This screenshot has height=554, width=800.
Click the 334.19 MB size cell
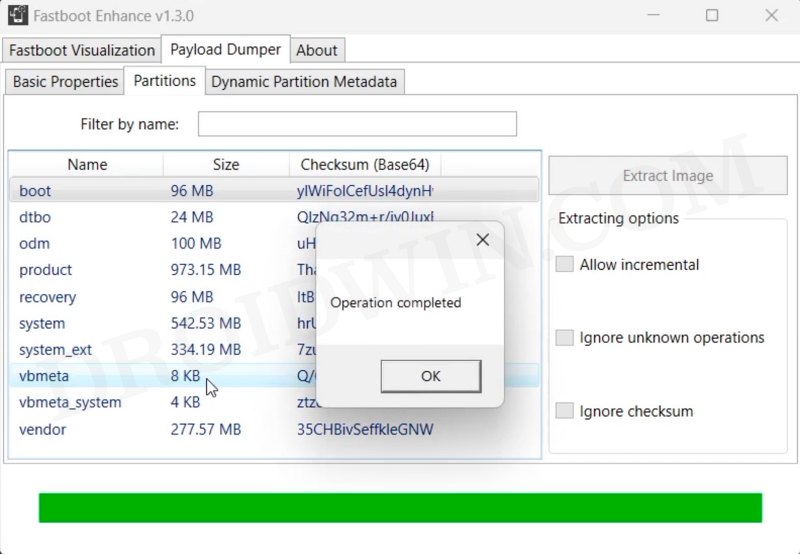point(206,349)
